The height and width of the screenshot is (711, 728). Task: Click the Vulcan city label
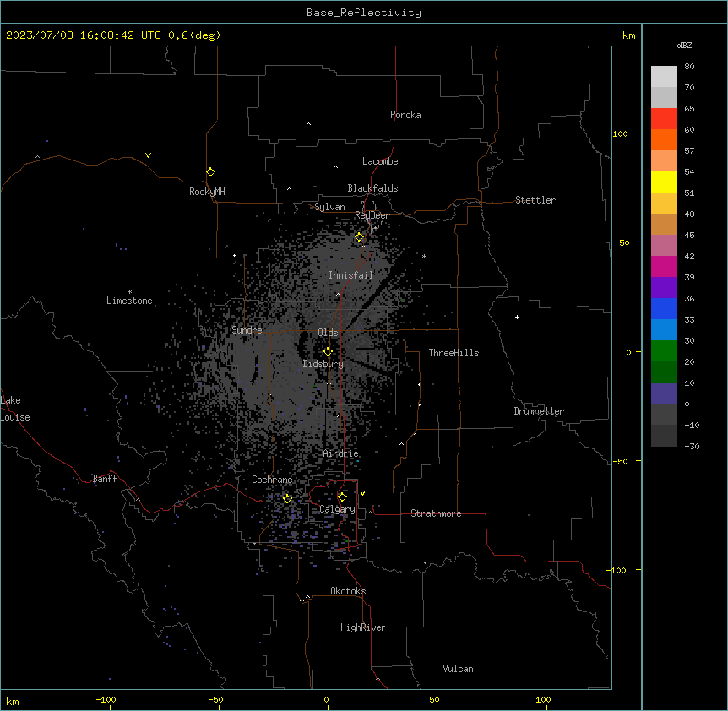point(458,669)
